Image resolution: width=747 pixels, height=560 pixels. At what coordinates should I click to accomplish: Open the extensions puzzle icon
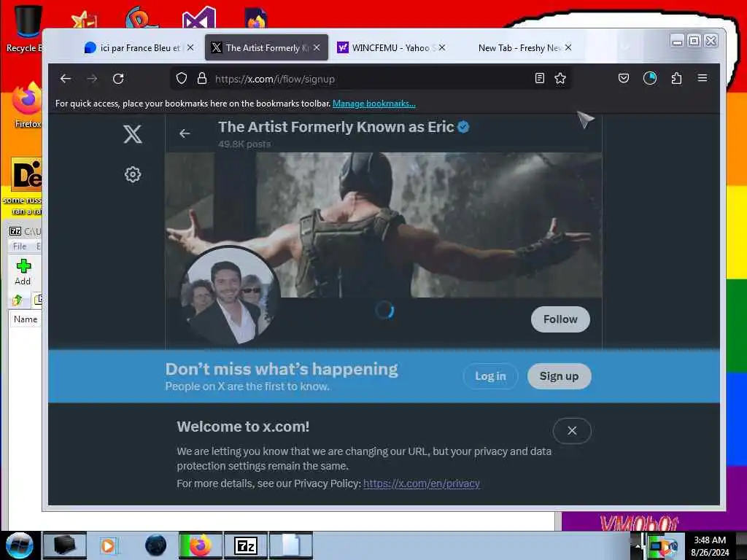click(x=676, y=78)
